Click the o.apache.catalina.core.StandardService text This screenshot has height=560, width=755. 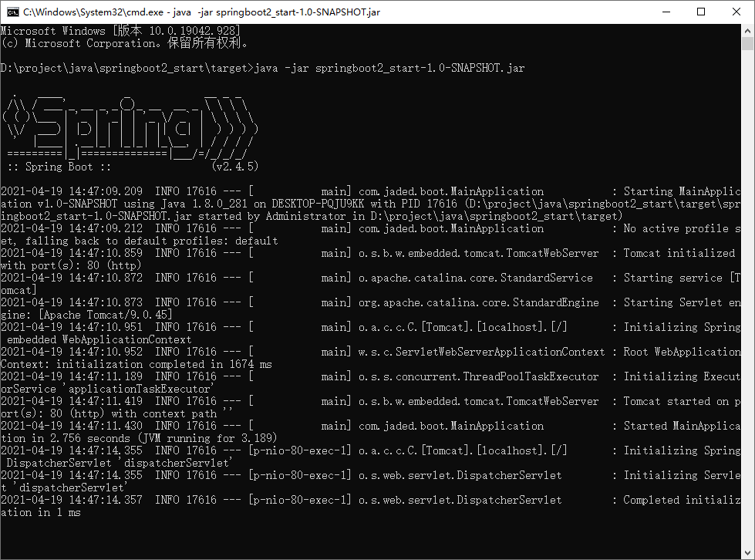point(476,278)
